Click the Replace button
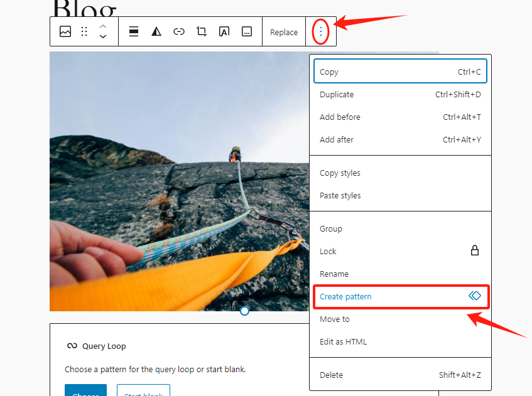The width and height of the screenshot is (532, 396). (284, 32)
